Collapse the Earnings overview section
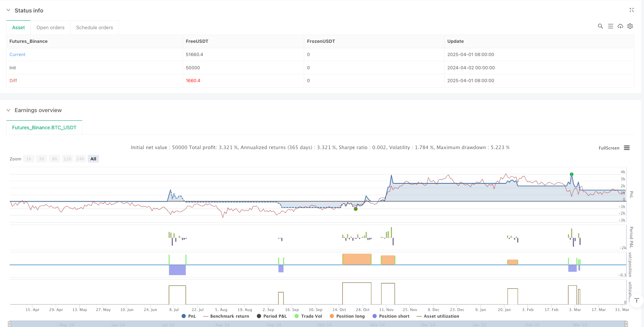644x327 pixels. (x=9, y=110)
